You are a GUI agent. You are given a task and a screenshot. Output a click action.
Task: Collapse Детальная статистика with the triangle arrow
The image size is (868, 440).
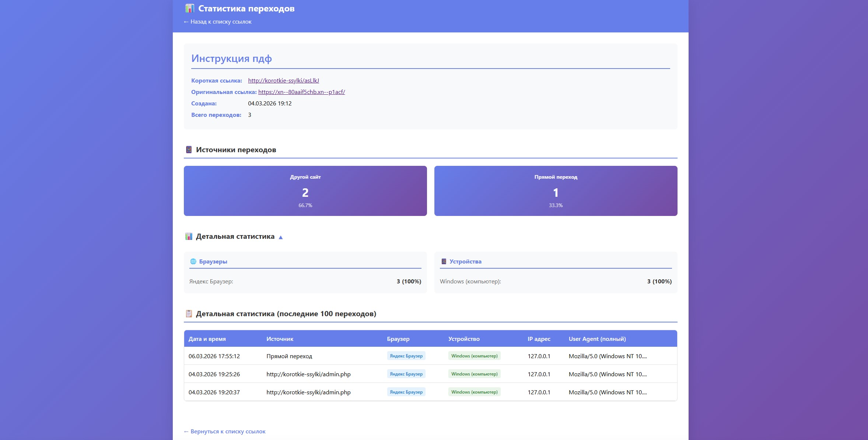click(x=281, y=237)
